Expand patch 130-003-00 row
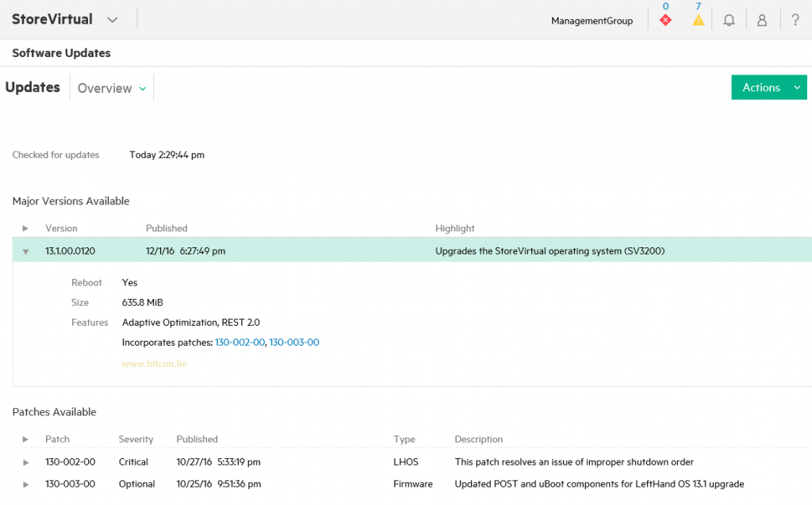This screenshot has width=812, height=505. (25, 484)
